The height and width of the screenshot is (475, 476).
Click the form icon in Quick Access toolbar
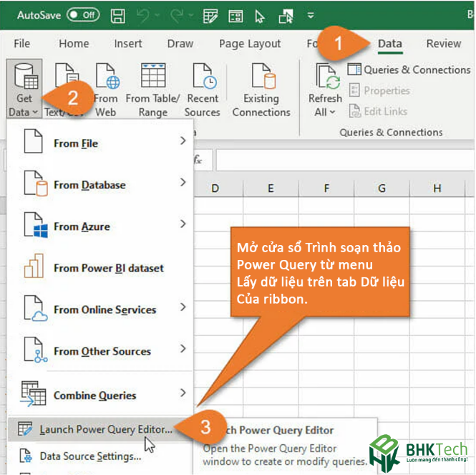pyautogui.click(x=235, y=16)
